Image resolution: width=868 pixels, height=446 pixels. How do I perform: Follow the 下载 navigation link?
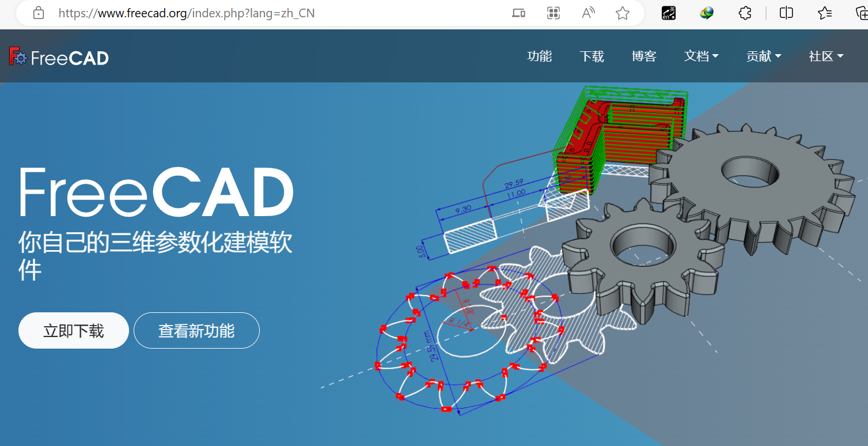[592, 56]
